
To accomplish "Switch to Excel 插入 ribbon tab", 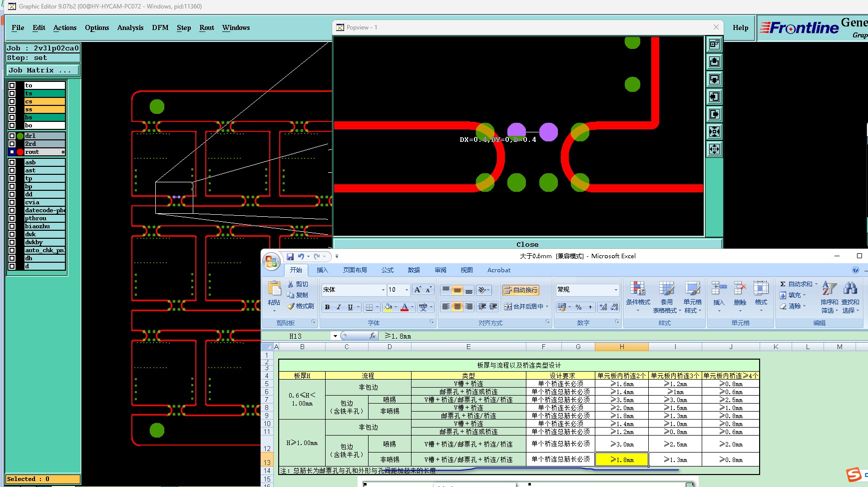I will point(322,270).
